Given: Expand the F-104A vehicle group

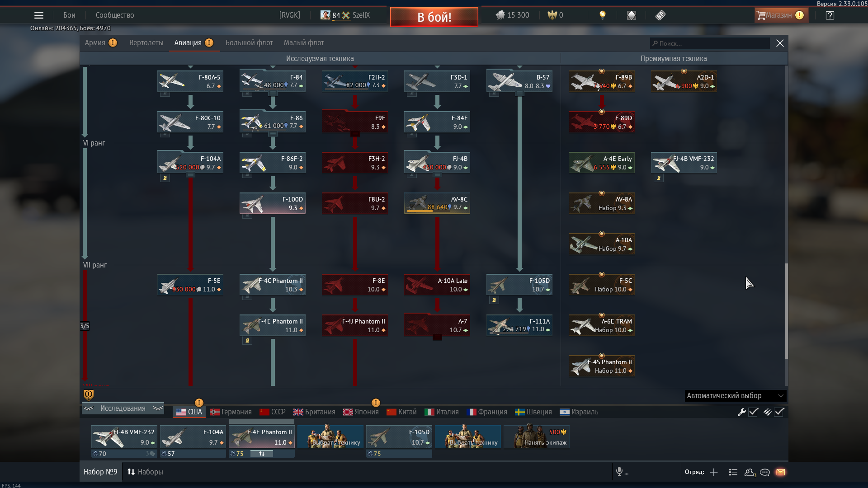Looking at the screenshot, I should [190, 175].
